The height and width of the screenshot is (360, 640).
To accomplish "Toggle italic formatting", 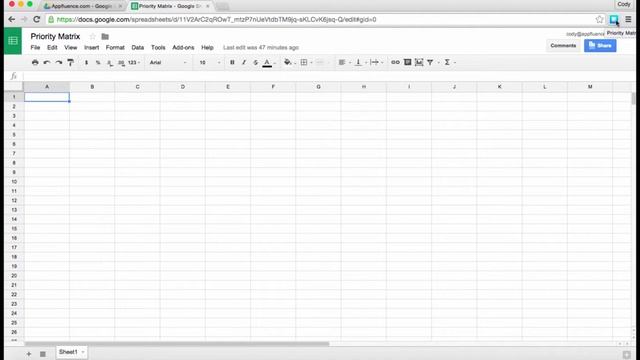I will coord(244,62).
